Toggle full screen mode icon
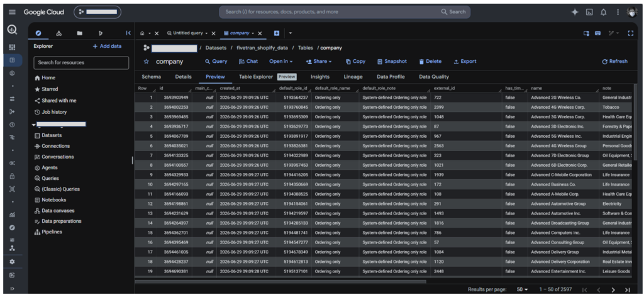Screen dimensions: 644x297 631,33
